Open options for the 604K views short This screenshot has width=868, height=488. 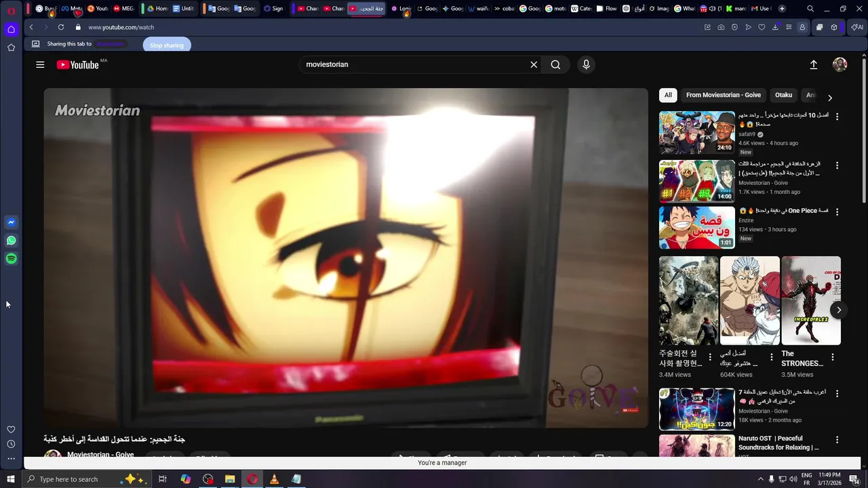point(771,357)
